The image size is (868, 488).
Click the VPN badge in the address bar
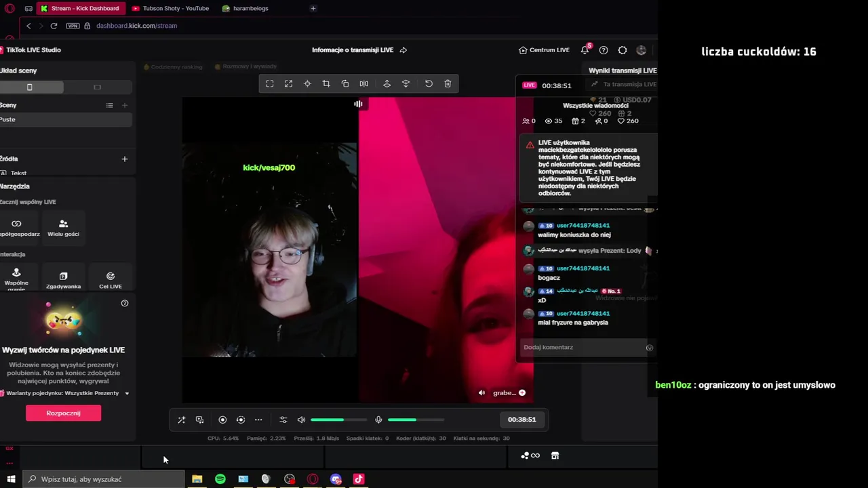coord(73,26)
